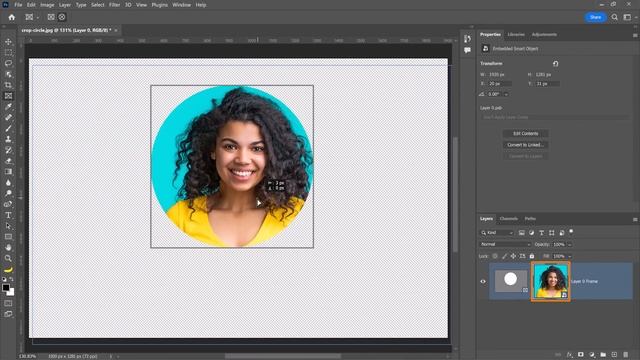The width and height of the screenshot is (640, 360).
Task: Select the image thumbnail of Layer 0
Action: click(x=551, y=281)
